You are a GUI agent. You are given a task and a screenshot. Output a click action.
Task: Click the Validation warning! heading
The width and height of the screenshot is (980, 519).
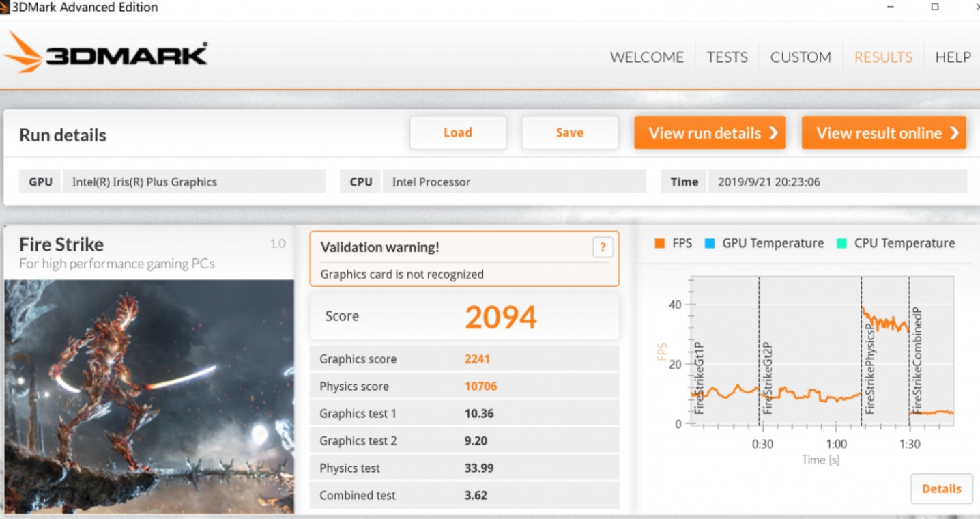click(380, 247)
